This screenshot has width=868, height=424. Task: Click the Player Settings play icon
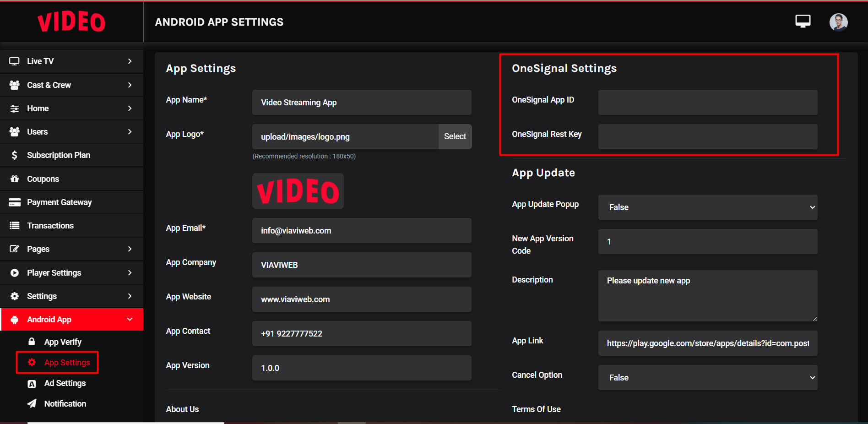pyautogui.click(x=15, y=273)
